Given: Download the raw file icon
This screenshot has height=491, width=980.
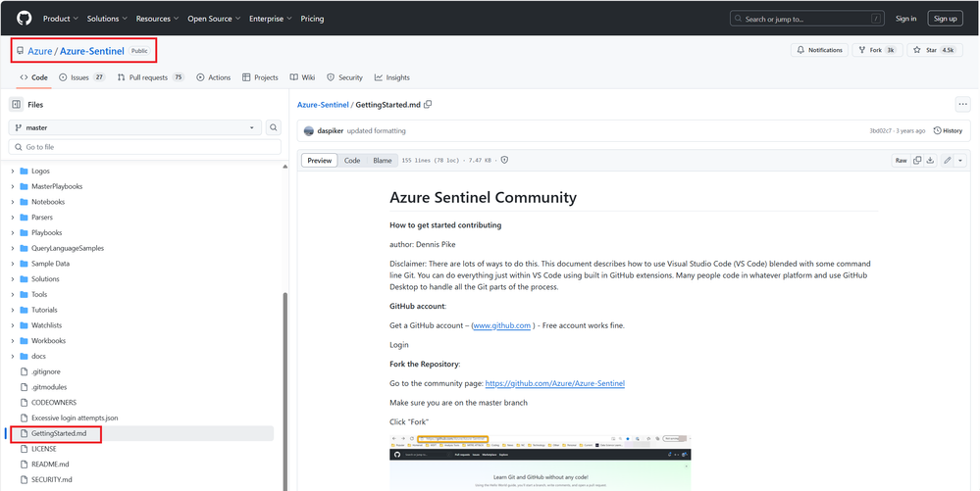Looking at the screenshot, I should pyautogui.click(x=930, y=160).
